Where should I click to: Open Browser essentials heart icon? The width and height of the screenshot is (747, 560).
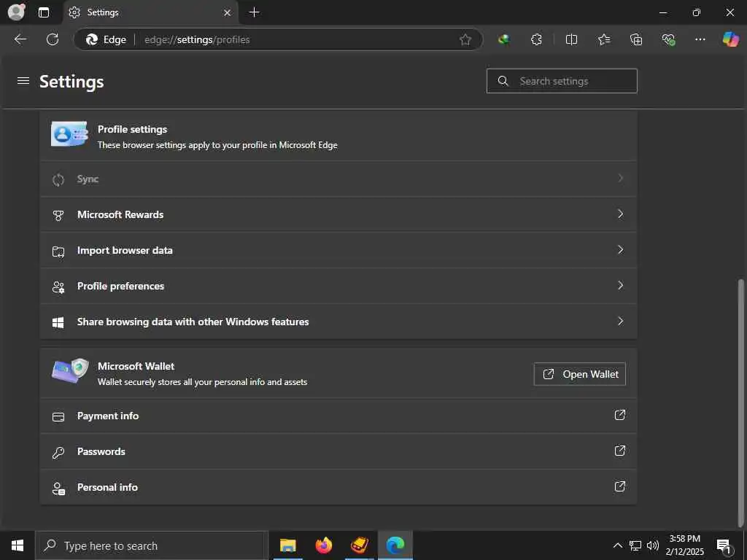tap(668, 39)
